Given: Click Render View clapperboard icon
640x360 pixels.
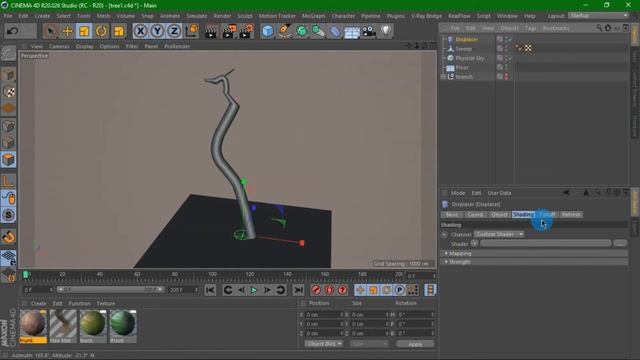Looking at the screenshot, I should [x=211, y=31].
